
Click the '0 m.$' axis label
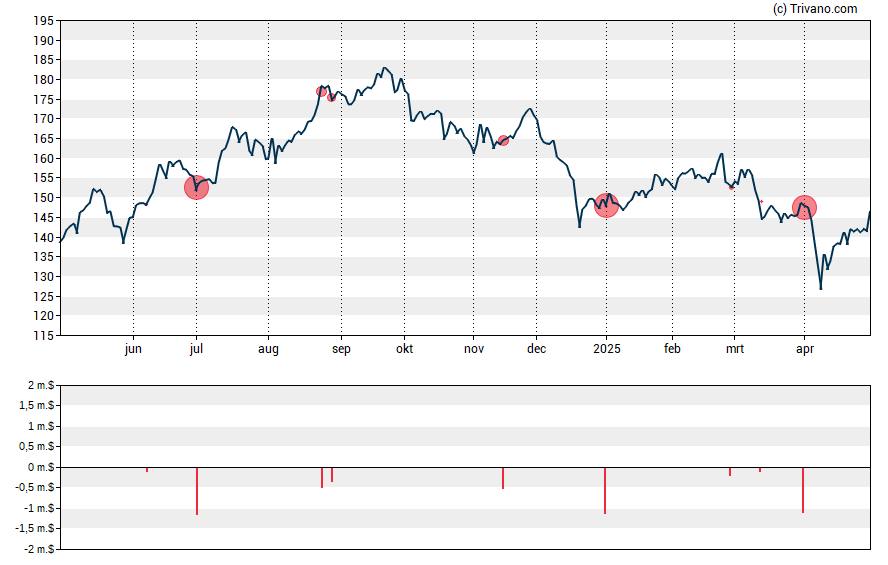41,467
